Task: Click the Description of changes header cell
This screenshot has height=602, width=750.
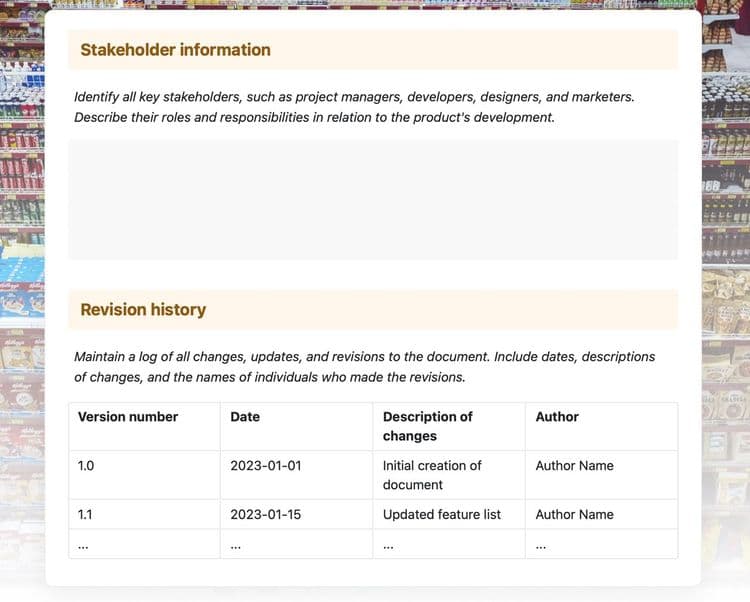Action: (449, 427)
